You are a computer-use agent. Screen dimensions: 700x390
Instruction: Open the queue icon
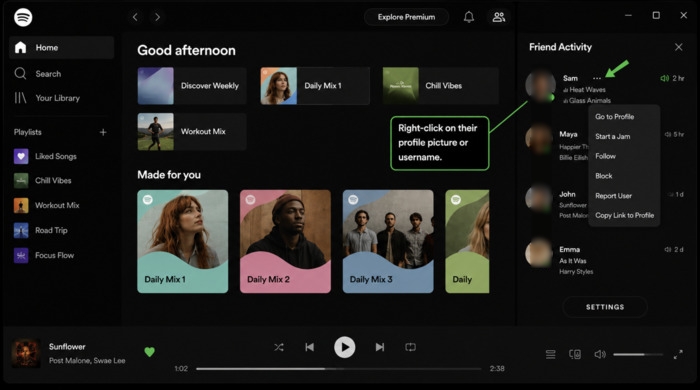coord(550,354)
